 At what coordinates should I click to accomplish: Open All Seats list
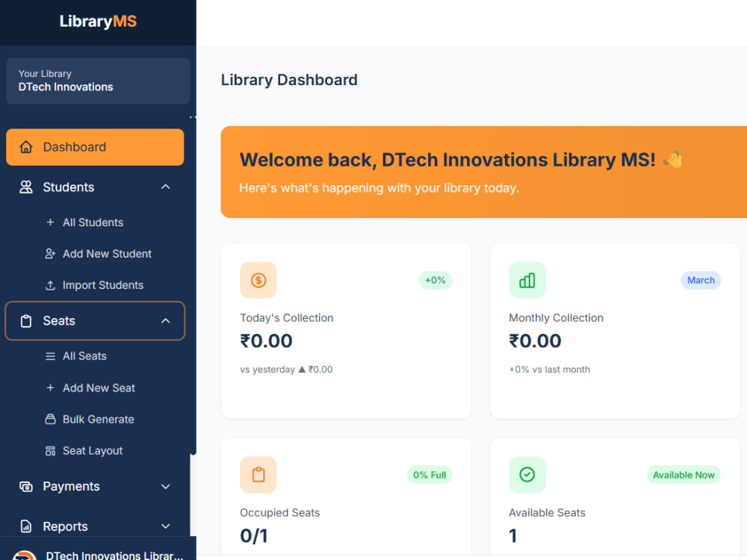pos(84,356)
